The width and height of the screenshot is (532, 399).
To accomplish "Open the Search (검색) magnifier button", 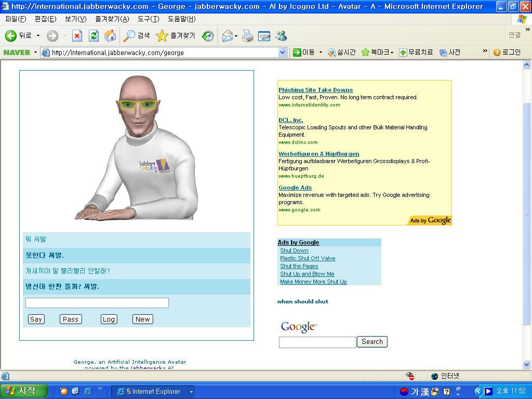I will [137, 36].
